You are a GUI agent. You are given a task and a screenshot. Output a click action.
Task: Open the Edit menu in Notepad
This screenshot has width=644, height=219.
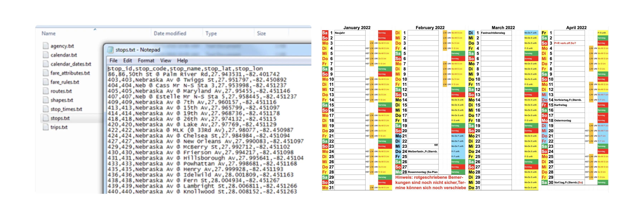[x=128, y=60]
